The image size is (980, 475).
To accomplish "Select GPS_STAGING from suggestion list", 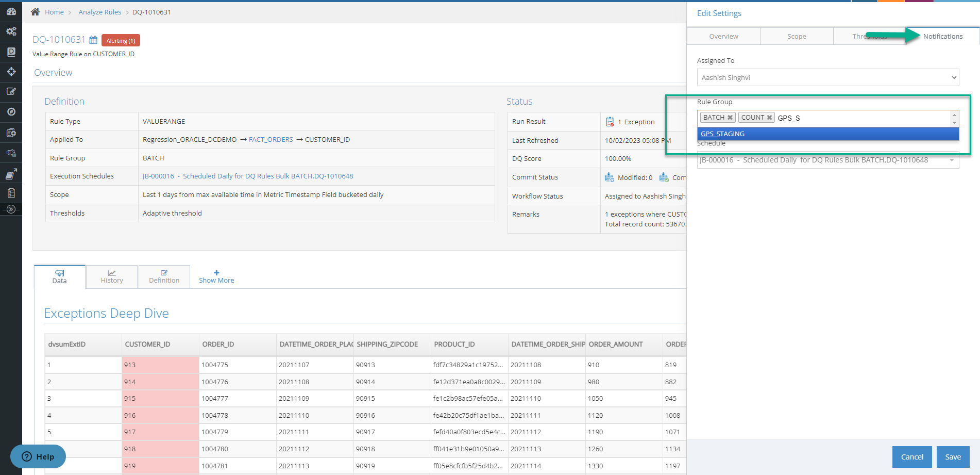I will pos(828,134).
